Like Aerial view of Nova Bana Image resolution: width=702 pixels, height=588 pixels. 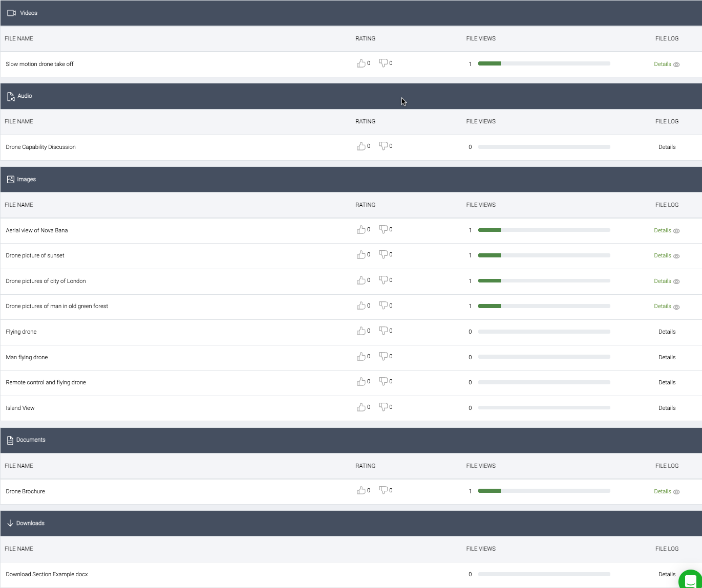(361, 230)
